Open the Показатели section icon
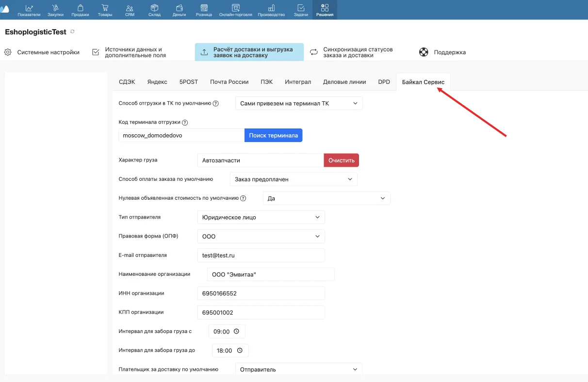The width and height of the screenshot is (588, 382). [x=29, y=8]
